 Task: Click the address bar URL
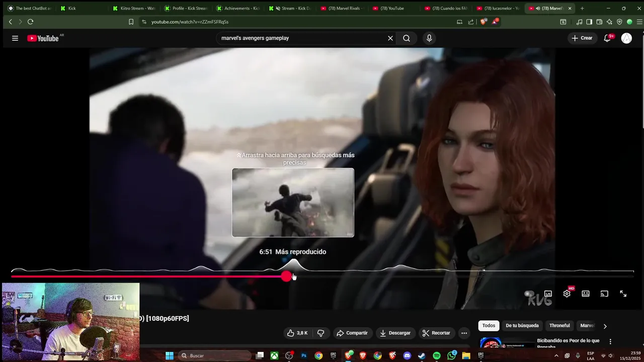[x=190, y=22]
